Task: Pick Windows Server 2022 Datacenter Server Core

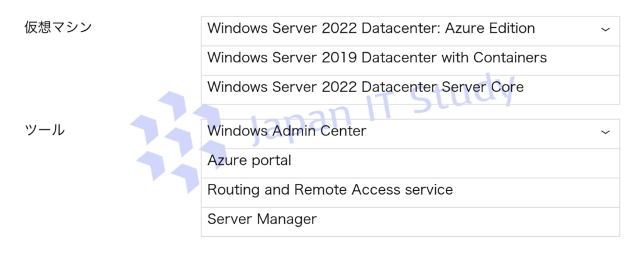Action: click(365, 87)
